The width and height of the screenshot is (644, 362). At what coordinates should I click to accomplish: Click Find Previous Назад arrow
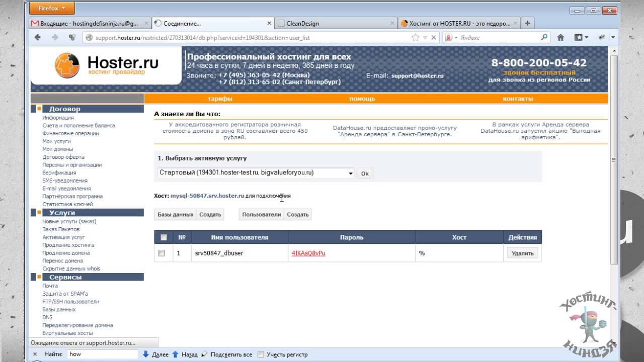click(x=185, y=354)
